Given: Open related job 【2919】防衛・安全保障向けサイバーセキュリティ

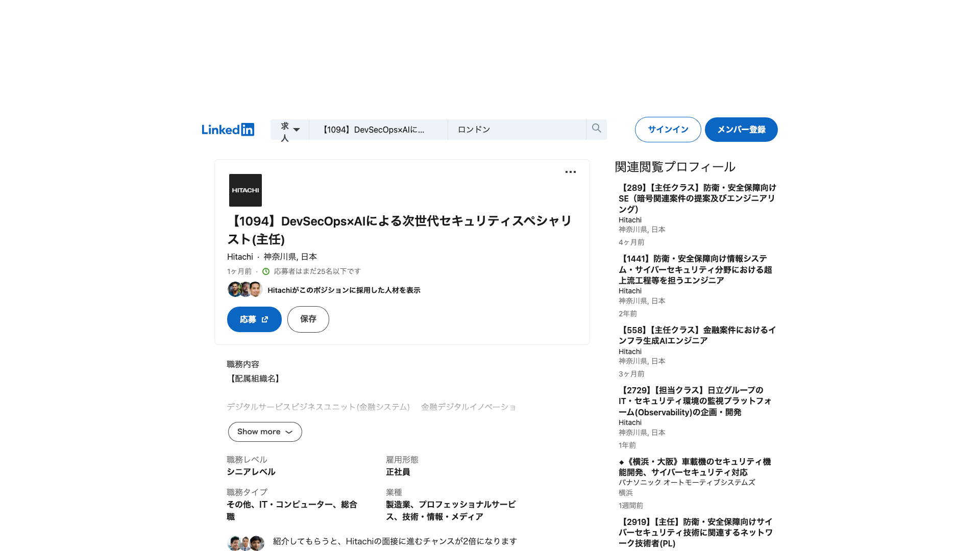Looking at the screenshot, I should [x=696, y=533].
